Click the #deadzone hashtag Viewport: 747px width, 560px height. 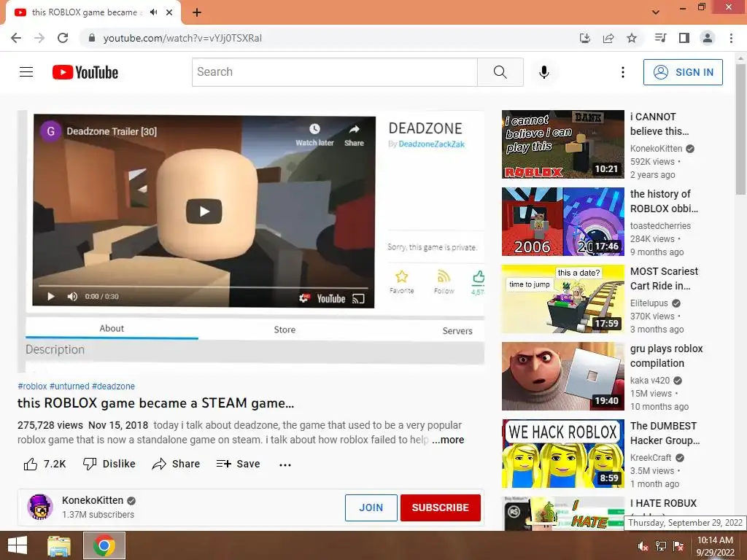pyautogui.click(x=113, y=386)
